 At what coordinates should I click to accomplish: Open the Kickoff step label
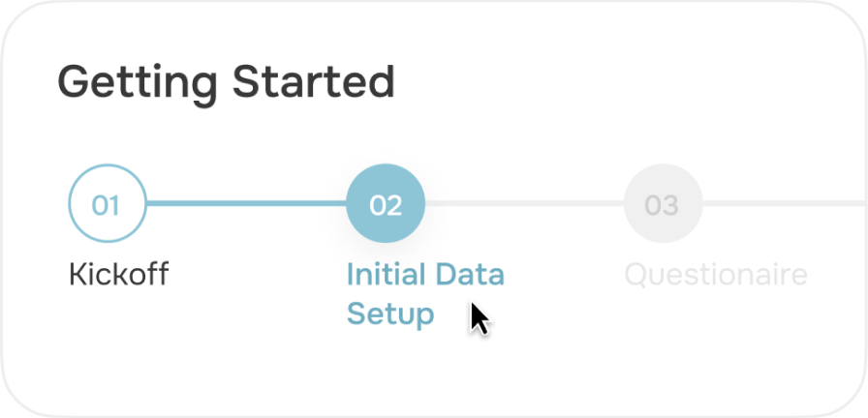118,275
